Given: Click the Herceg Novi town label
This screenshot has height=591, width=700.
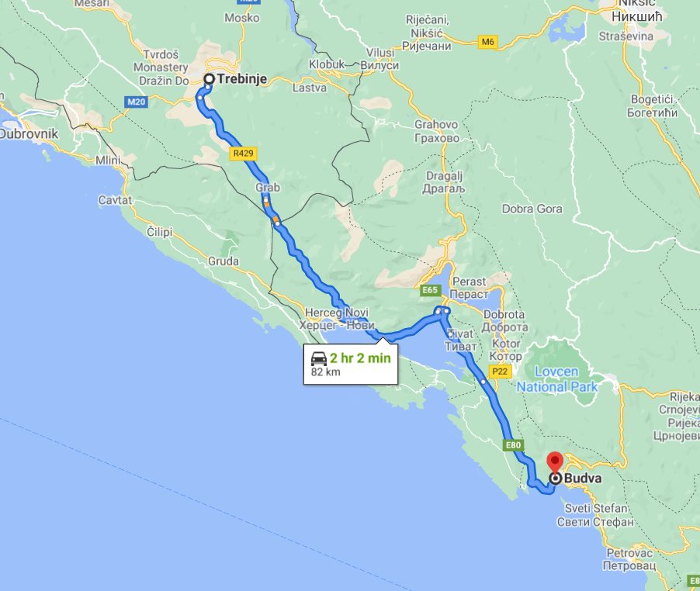Looking at the screenshot, I should tap(337, 319).
